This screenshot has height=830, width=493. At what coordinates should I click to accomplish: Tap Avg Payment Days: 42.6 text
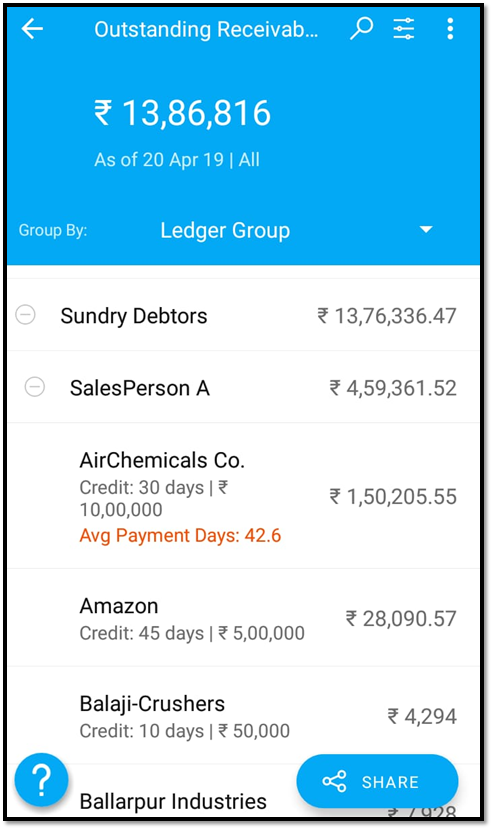(x=180, y=535)
